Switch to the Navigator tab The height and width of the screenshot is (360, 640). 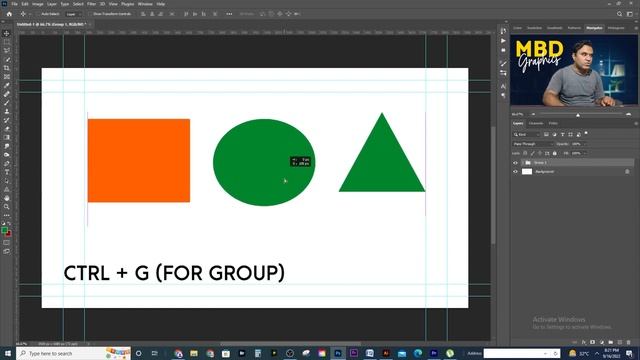(594, 28)
